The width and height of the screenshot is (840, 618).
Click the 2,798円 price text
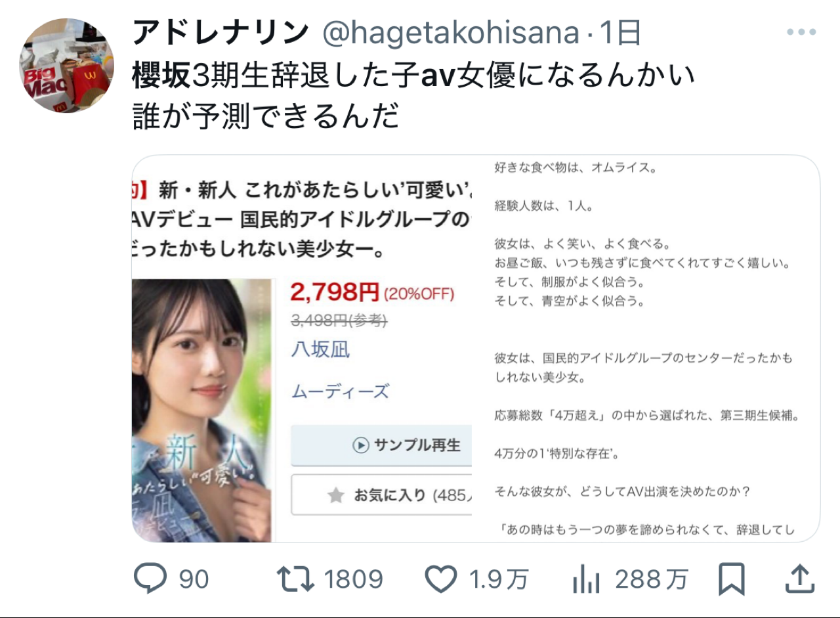[335, 292]
